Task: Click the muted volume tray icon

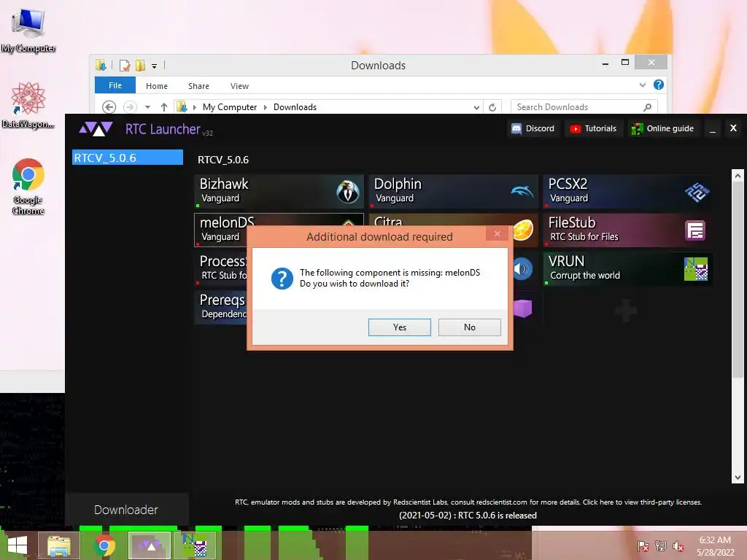Action: coord(678,546)
